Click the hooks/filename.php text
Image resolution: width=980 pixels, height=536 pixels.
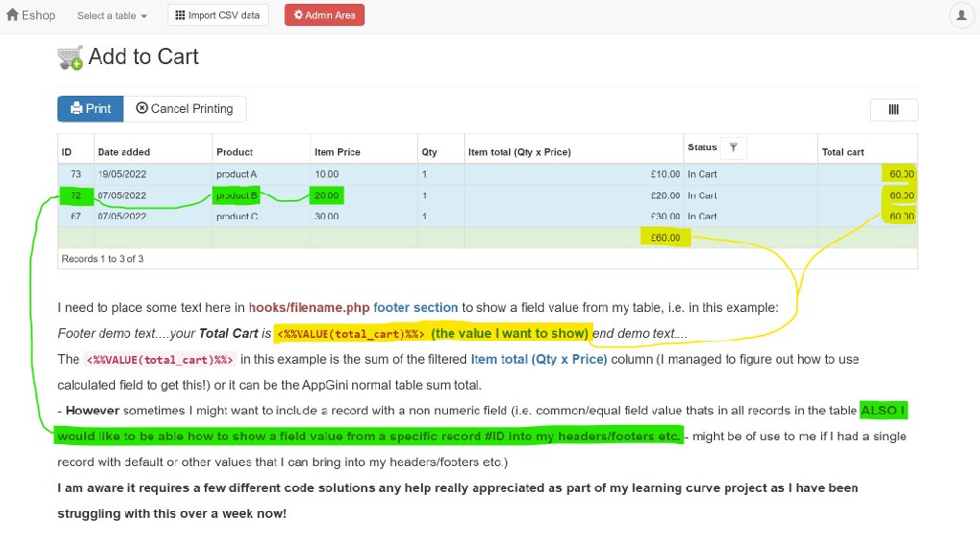(x=309, y=307)
